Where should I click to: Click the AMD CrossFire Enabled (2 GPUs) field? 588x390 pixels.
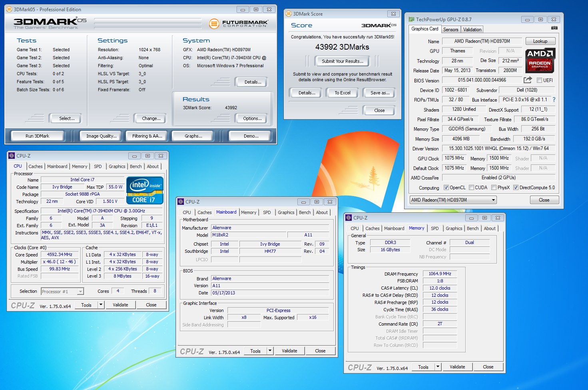(498, 178)
